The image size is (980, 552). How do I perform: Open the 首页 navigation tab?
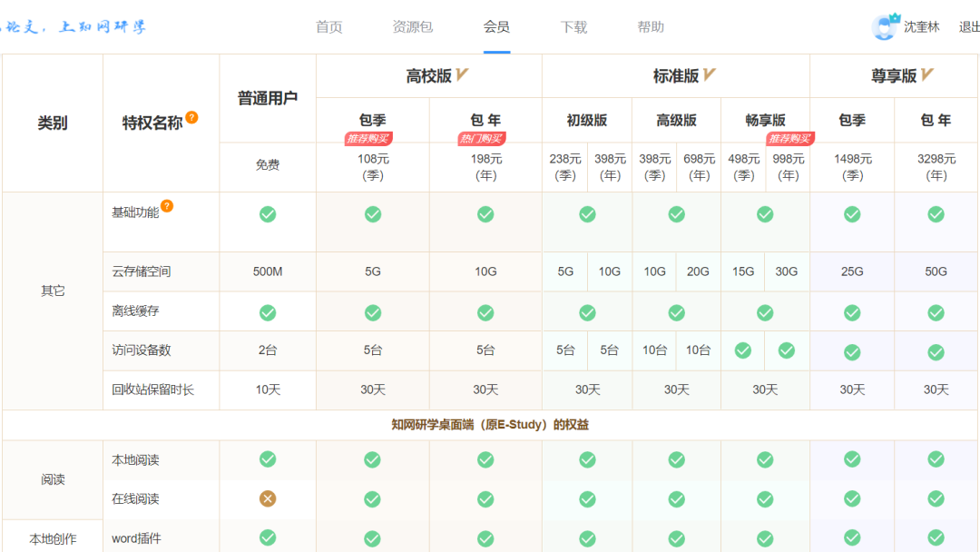pos(328,27)
